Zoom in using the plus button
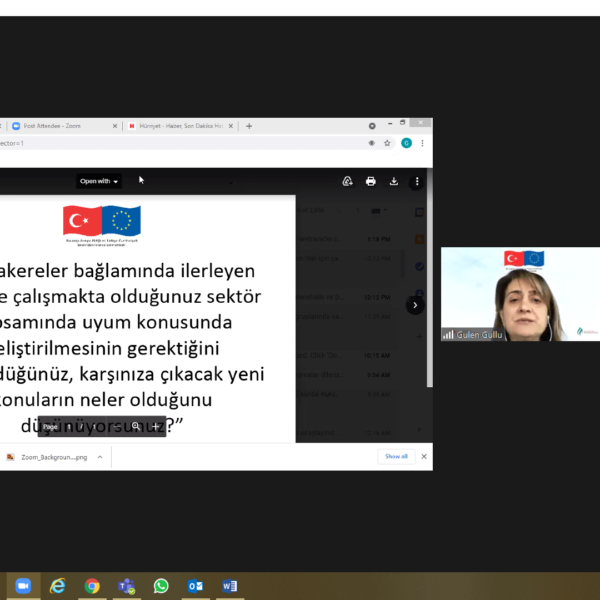Screen dimensions: 600x600 coord(155,426)
